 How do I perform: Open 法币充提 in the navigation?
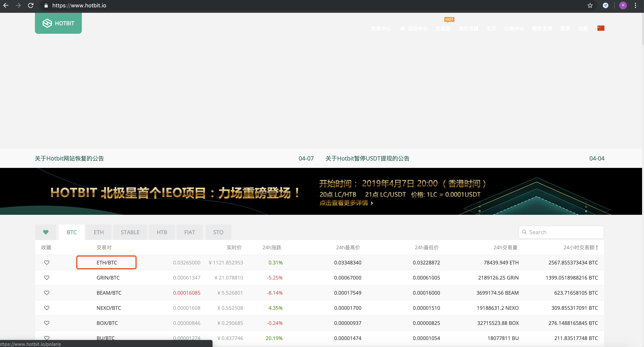(468, 28)
